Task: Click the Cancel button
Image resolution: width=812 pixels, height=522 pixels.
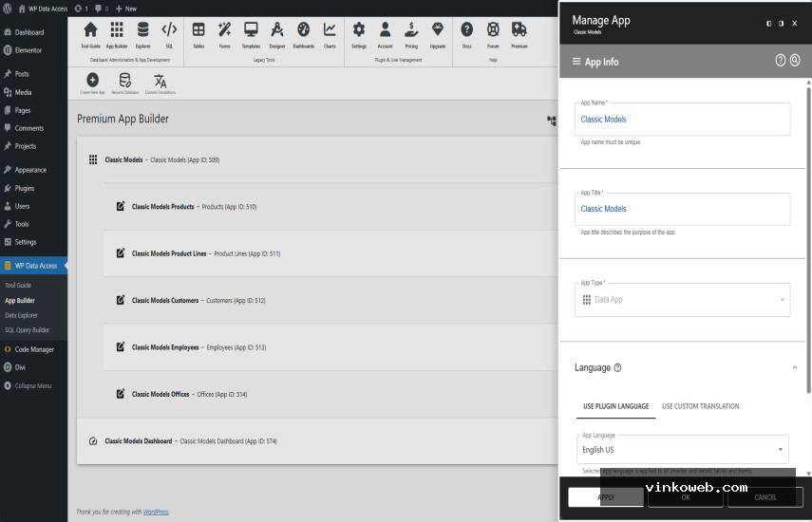Action: pos(765,497)
